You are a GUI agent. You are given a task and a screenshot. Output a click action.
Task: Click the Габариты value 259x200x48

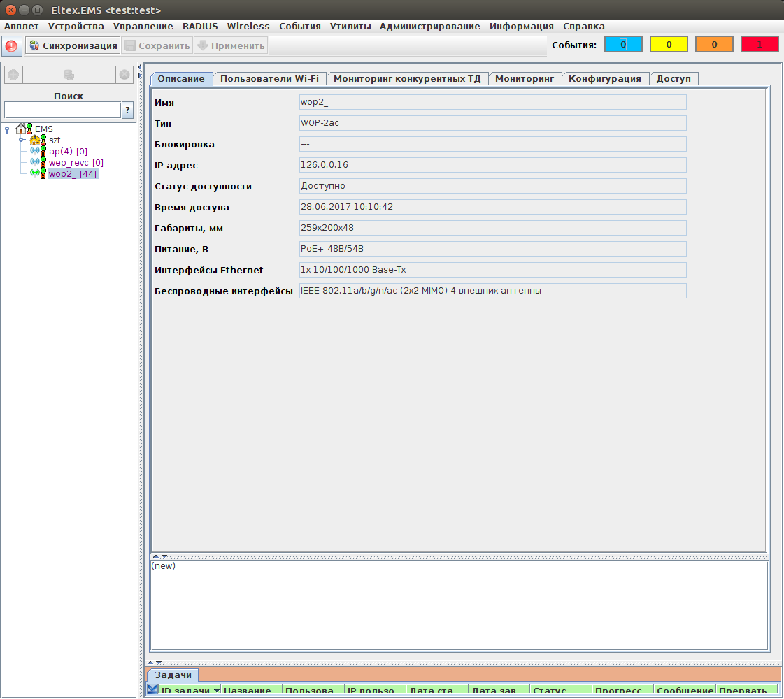[492, 228]
